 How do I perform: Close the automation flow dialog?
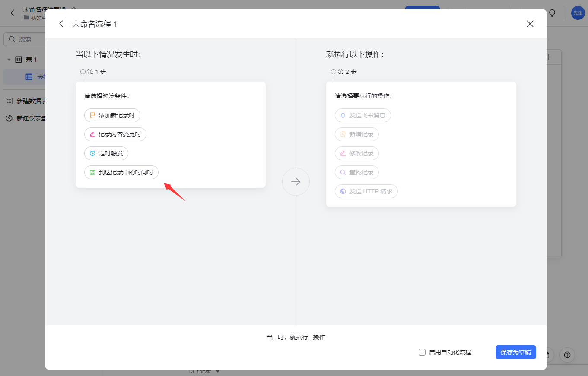[530, 24]
